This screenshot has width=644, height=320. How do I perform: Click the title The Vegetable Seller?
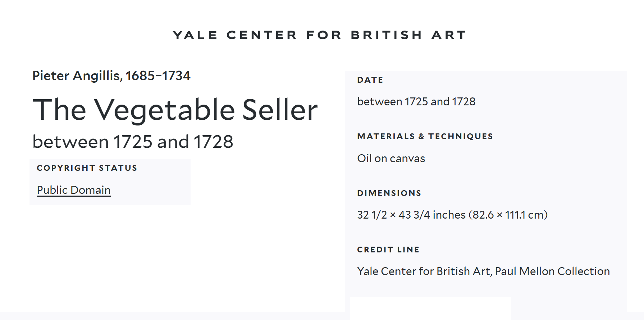pyautogui.click(x=175, y=110)
